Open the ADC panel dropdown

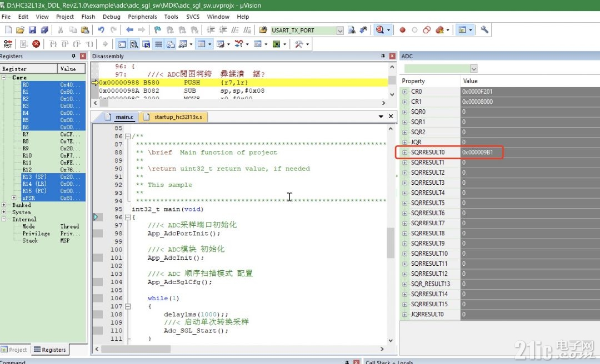(x=474, y=69)
